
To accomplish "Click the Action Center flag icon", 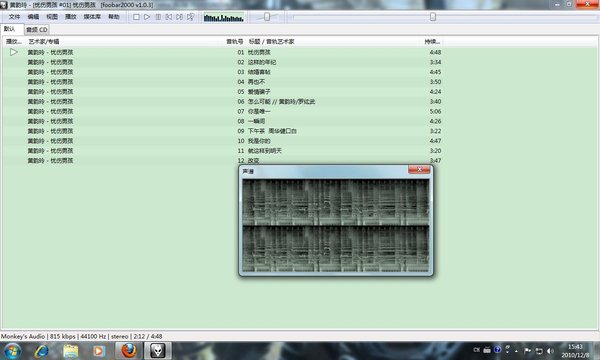I will (527, 350).
